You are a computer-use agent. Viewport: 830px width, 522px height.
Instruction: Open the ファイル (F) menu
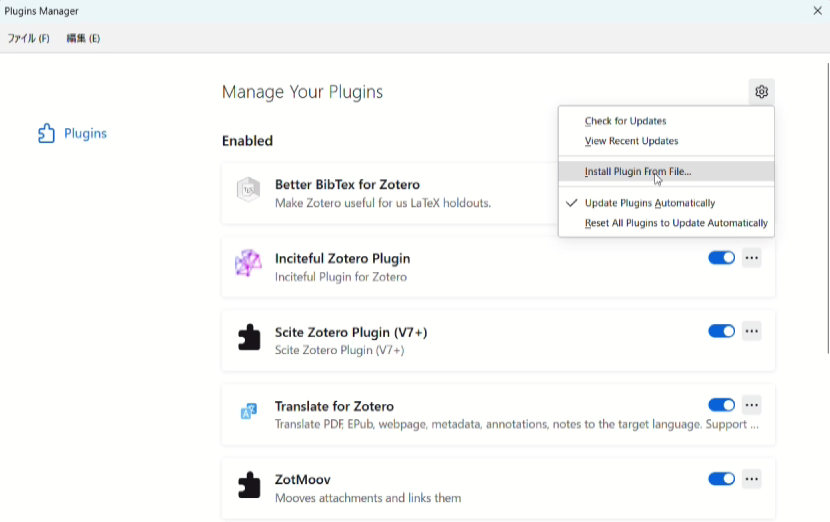coord(29,38)
